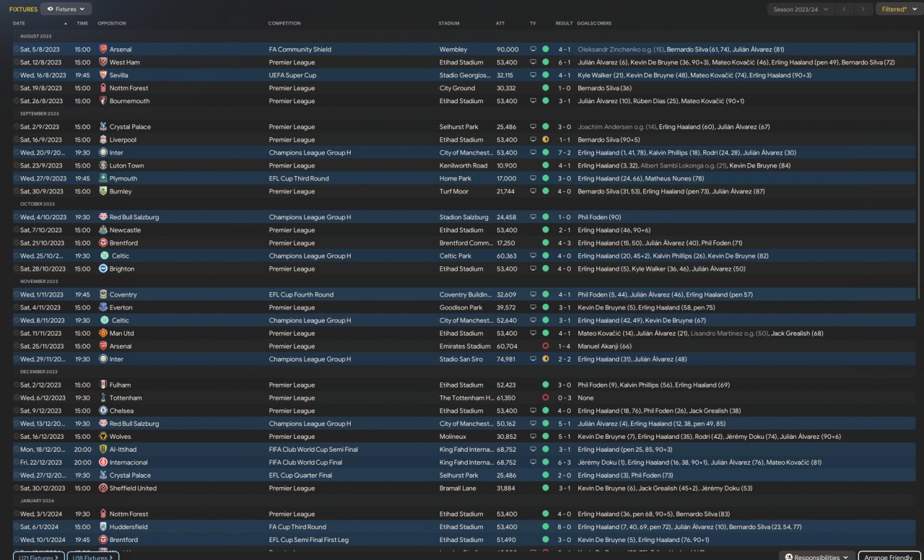Click the Sat, 30/9/2023 date cell
This screenshot has width=924, height=560.
point(43,192)
